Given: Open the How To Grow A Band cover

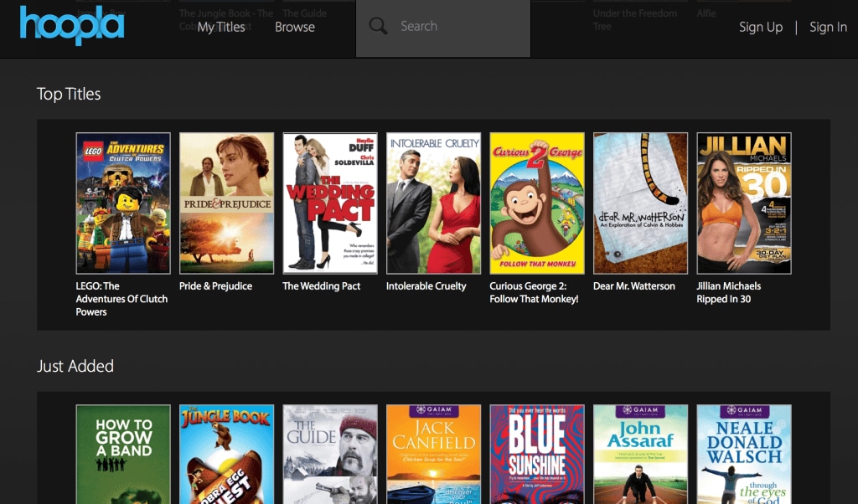Looking at the screenshot, I should pos(123,455).
